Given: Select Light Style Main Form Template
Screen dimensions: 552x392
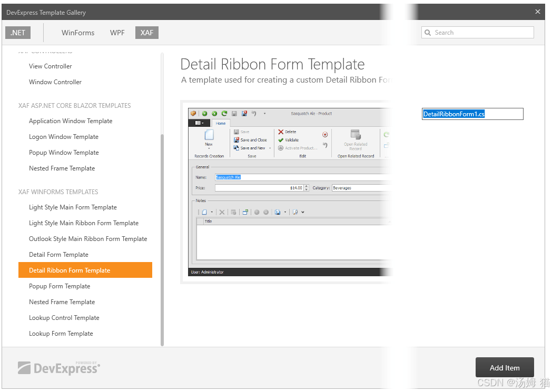Looking at the screenshot, I should coord(73,207).
